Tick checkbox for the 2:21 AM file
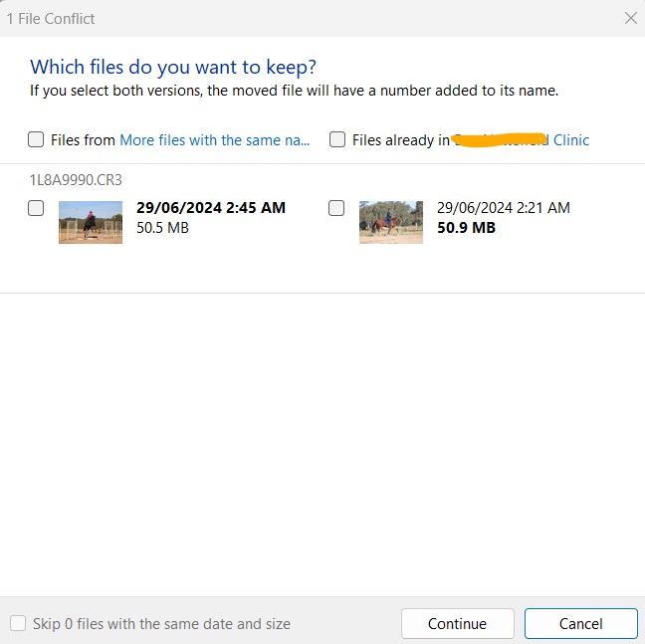The image size is (645, 644). tap(336, 208)
